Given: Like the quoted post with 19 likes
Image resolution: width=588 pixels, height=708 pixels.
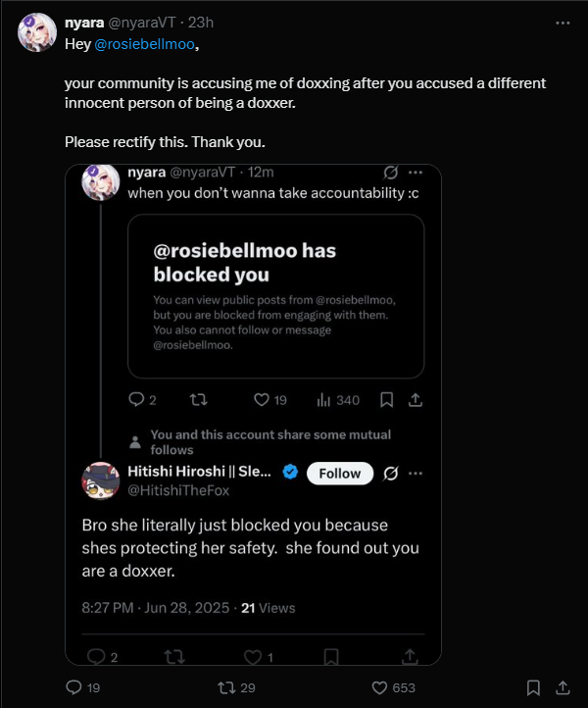Looking at the screenshot, I should point(263,400).
